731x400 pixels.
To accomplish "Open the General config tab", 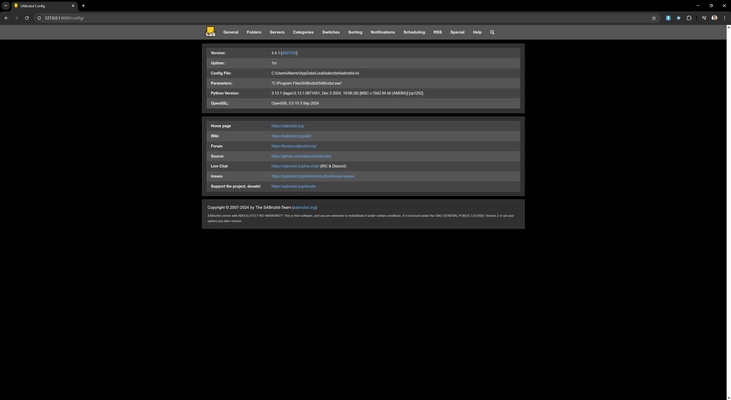I will (x=230, y=32).
